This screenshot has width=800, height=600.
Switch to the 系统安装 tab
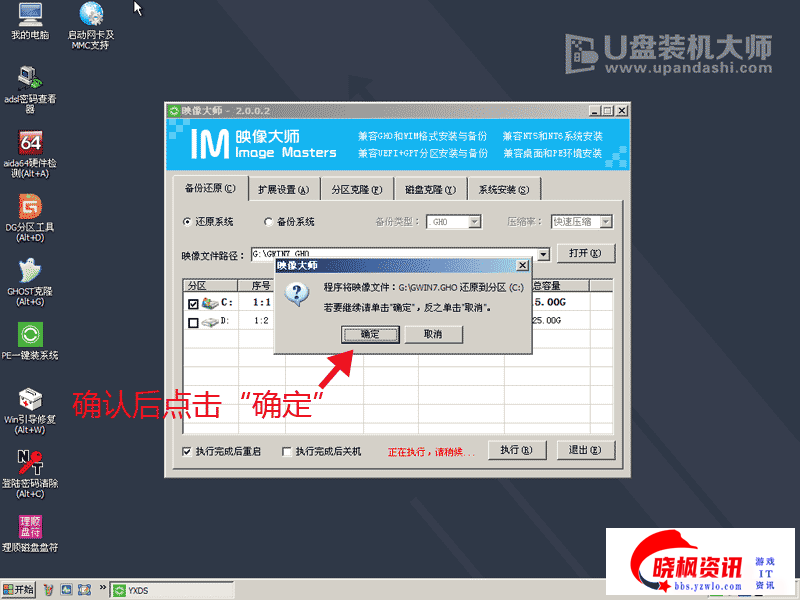[x=503, y=189]
